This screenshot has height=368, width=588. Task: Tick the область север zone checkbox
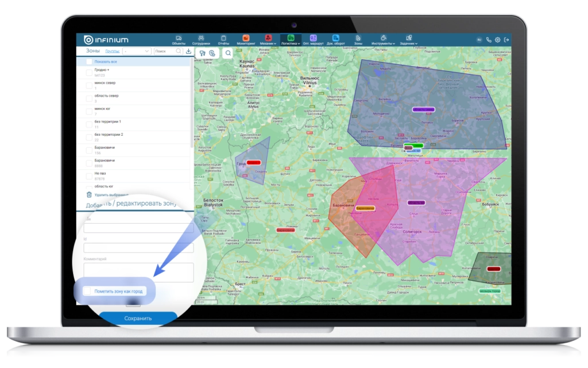(x=89, y=98)
